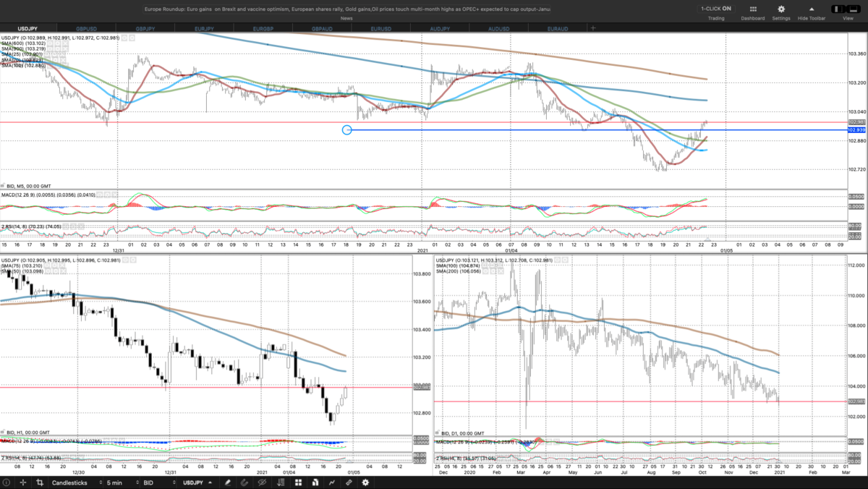Add a new chart tab with plus

click(593, 27)
